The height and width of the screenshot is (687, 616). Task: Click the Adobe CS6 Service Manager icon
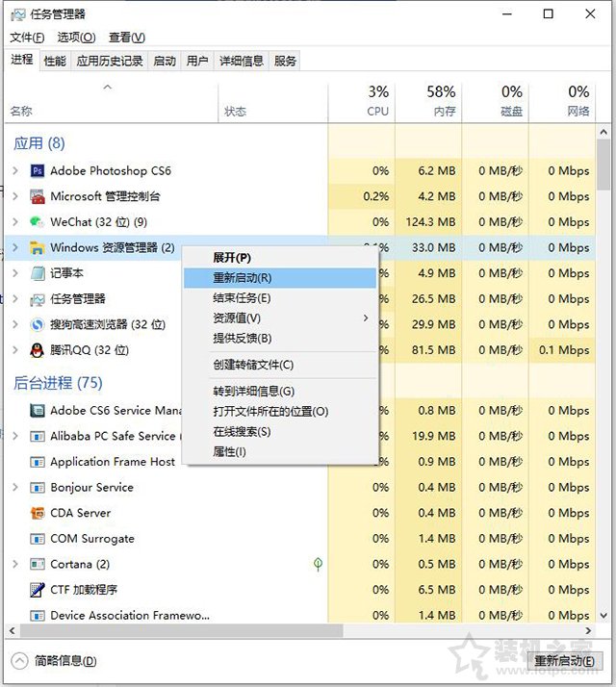click(x=38, y=411)
